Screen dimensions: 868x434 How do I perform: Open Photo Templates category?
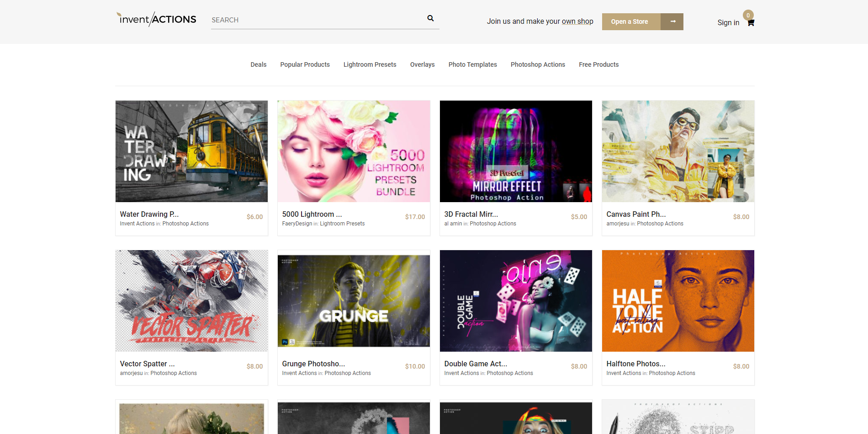[473, 64]
